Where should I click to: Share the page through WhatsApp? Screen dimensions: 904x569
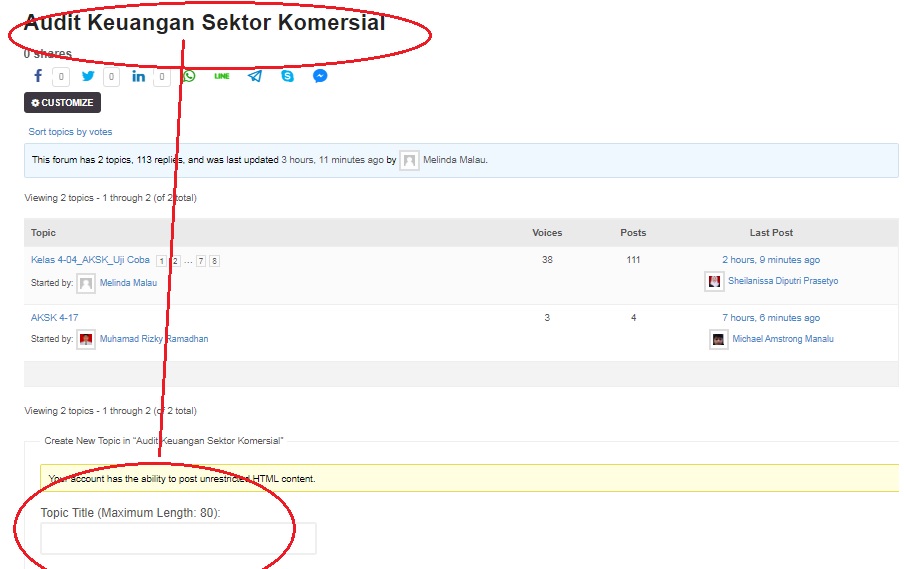(x=189, y=76)
